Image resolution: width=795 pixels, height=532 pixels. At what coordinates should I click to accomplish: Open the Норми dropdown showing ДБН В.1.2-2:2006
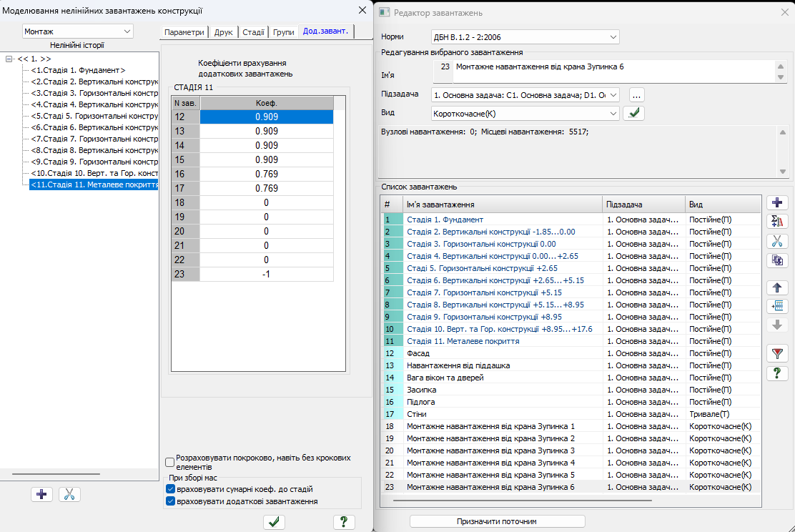[x=525, y=36]
